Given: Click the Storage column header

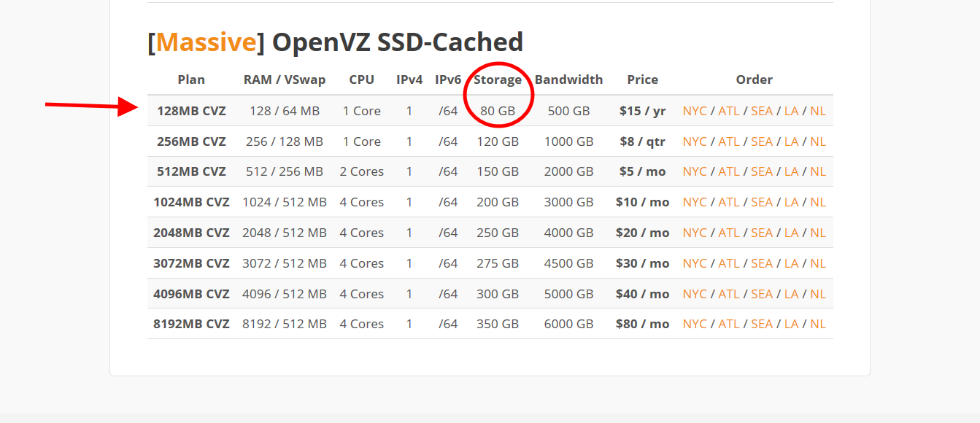Looking at the screenshot, I should point(498,79).
